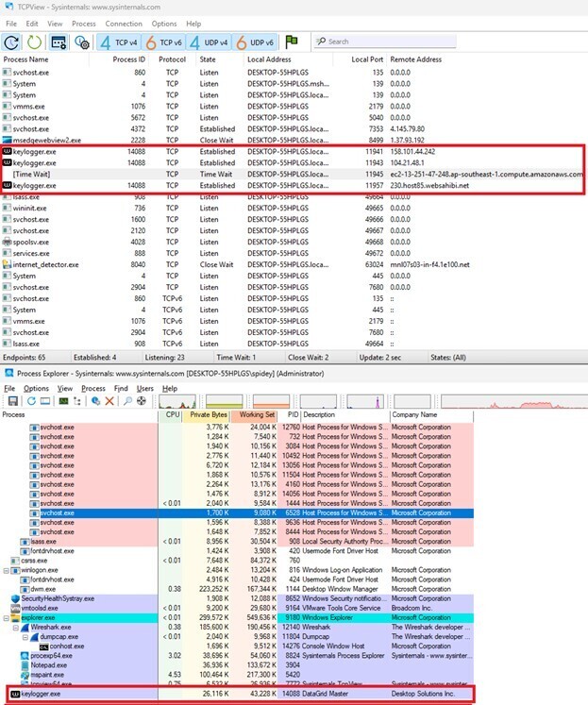Open the TCPView Connection menu
Screen dimensions: 588x705
(124, 24)
